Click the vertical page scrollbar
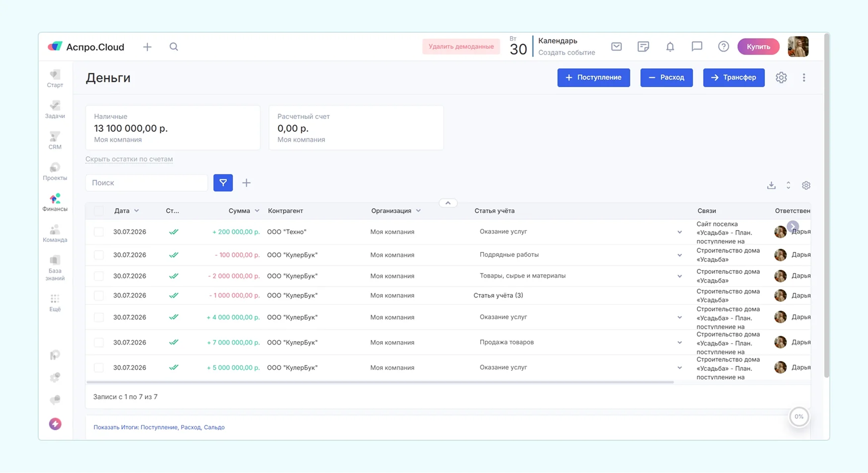 (826, 206)
